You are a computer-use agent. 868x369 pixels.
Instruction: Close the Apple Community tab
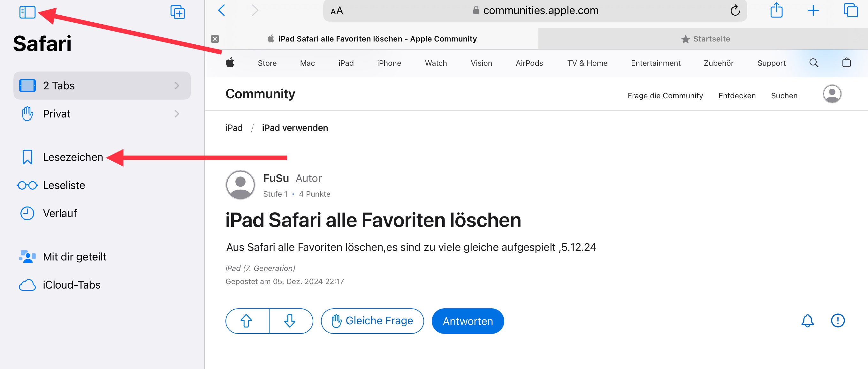point(215,39)
